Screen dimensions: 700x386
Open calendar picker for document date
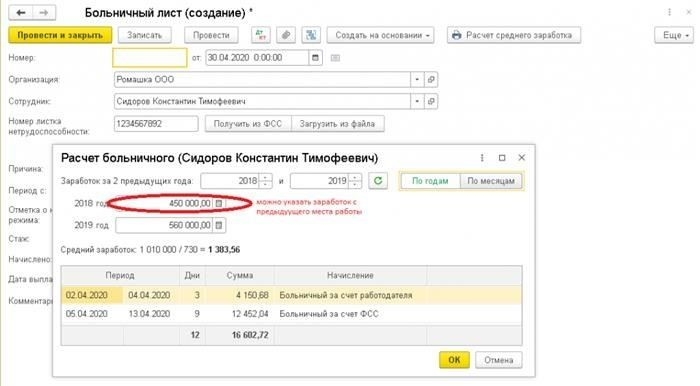tap(315, 58)
